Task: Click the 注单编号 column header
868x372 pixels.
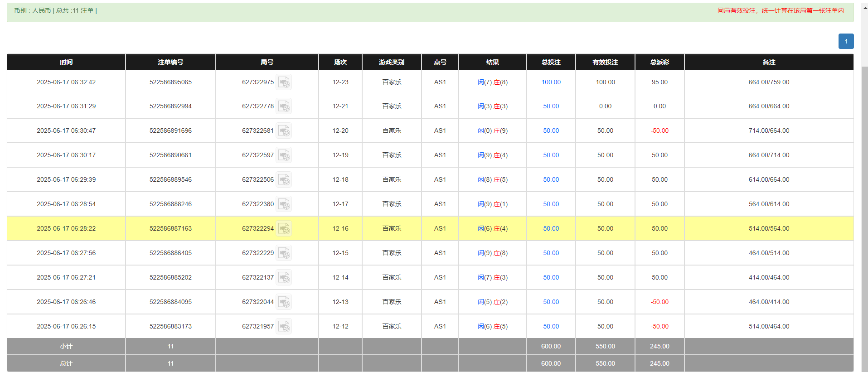Action: pos(170,62)
